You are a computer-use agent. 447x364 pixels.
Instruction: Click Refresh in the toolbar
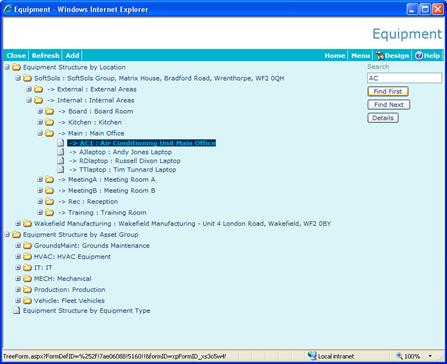pos(46,56)
